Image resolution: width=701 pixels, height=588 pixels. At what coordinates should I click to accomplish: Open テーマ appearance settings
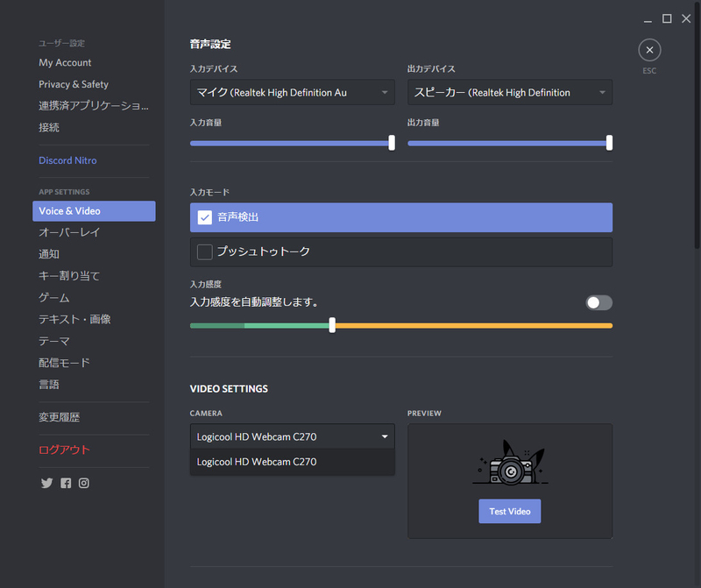pyautogui.click(x=54, y=341)
